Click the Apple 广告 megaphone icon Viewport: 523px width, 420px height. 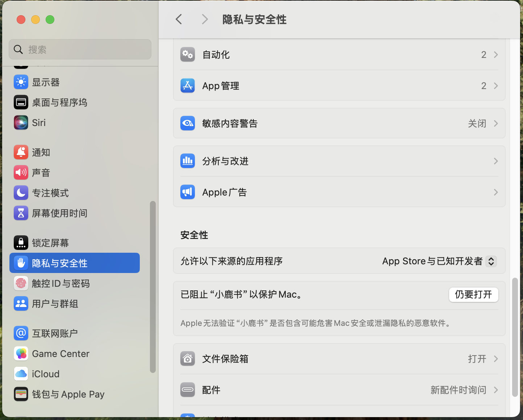(x=188, y=192)
